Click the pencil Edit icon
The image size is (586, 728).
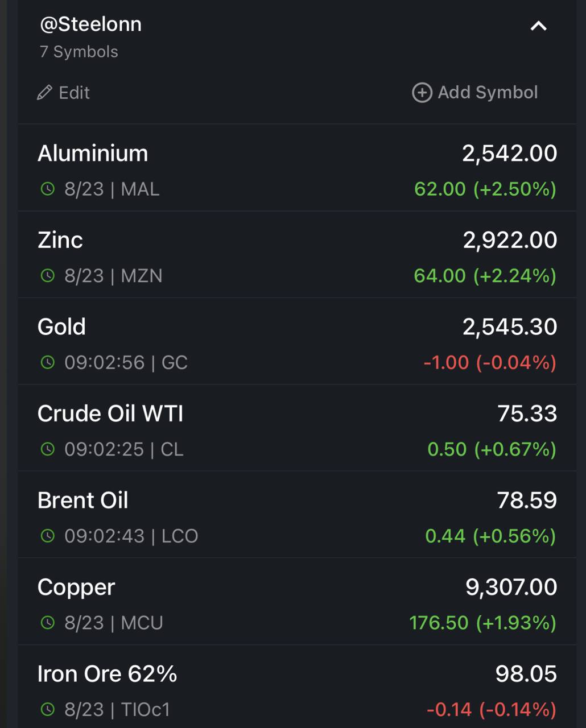pyautogui.click(x=44, y=93)
